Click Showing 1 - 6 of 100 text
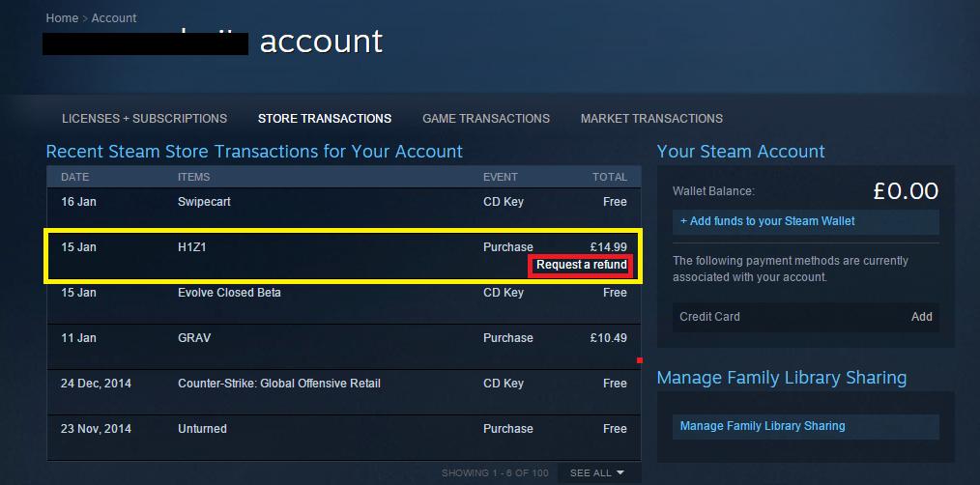The width and height of the screenshot is (980, 485). (495, 473)
